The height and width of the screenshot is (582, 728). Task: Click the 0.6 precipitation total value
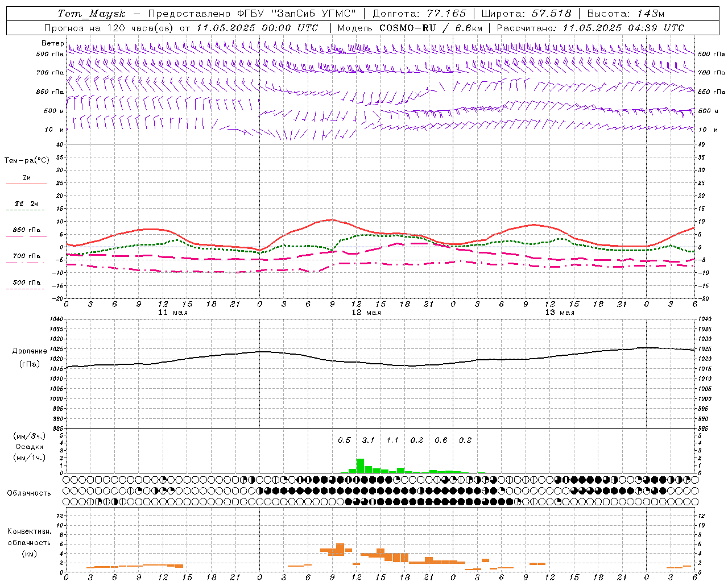[x=441, y=440]
